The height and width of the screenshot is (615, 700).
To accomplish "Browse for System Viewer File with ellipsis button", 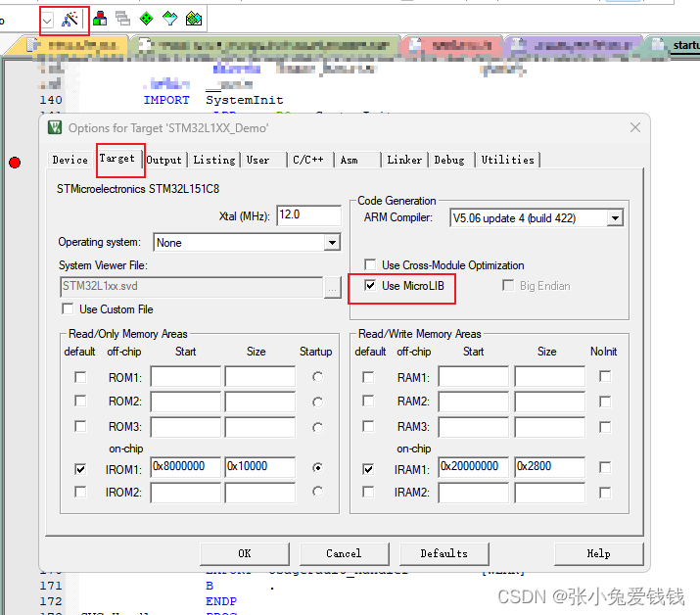I will (332, 288).
